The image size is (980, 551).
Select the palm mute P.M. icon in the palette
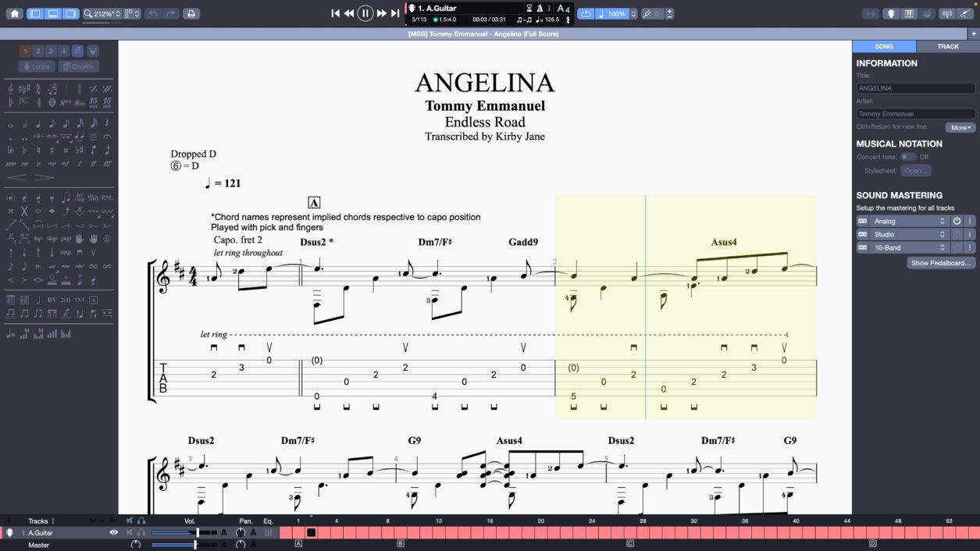click(107, 198)
